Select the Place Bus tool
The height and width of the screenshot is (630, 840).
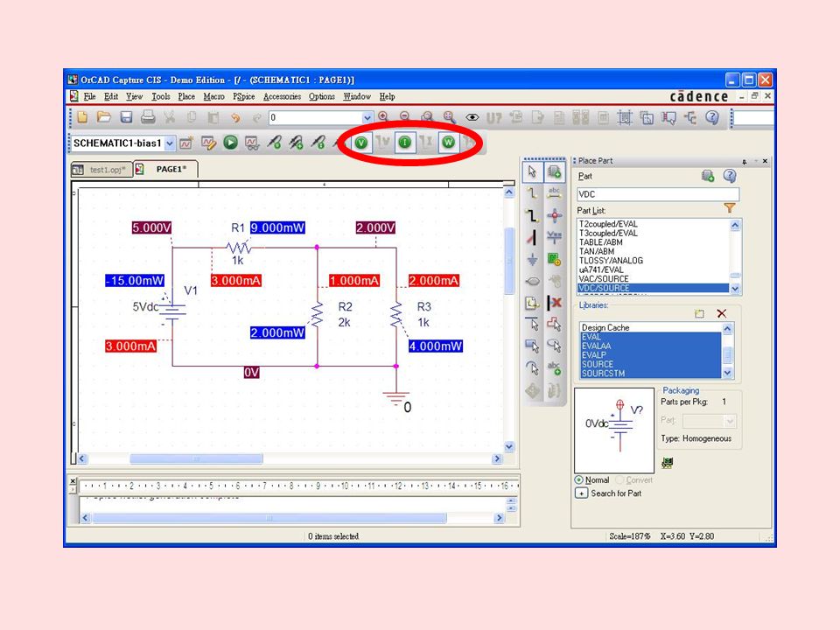(532, 215)
